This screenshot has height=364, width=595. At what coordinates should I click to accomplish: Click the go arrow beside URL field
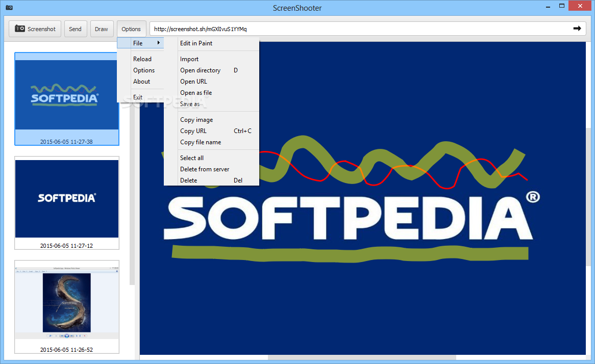tap(577, 29)
